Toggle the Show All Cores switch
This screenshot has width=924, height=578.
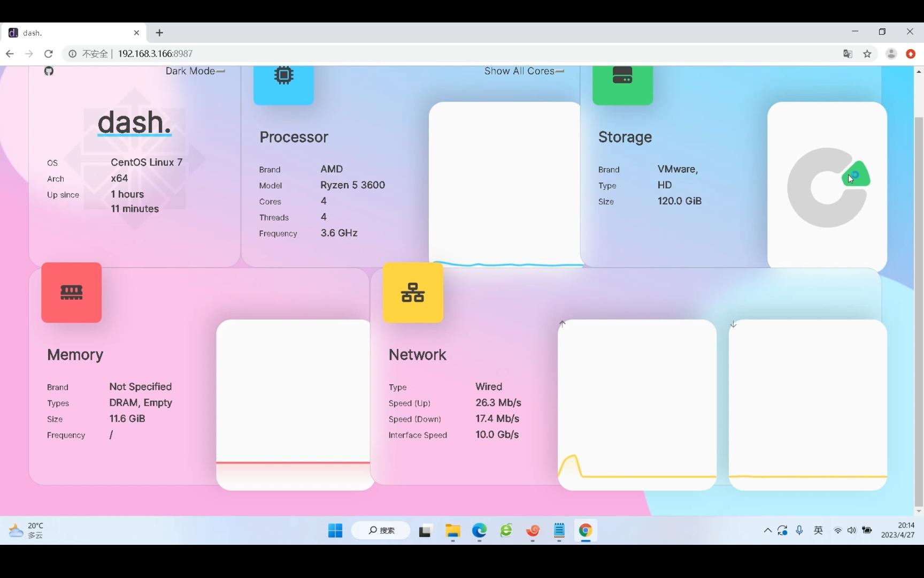(x=560, y=71)
